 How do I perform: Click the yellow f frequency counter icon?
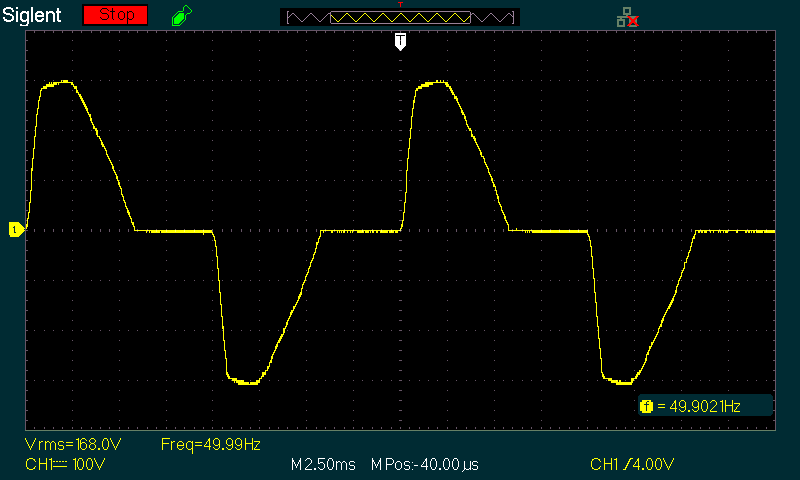pos(646,407)
